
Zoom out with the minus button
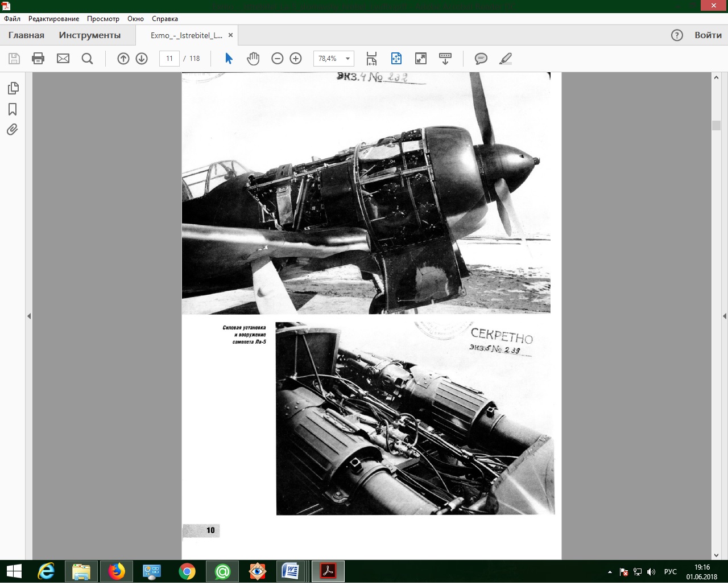click(x=278, y=59)
